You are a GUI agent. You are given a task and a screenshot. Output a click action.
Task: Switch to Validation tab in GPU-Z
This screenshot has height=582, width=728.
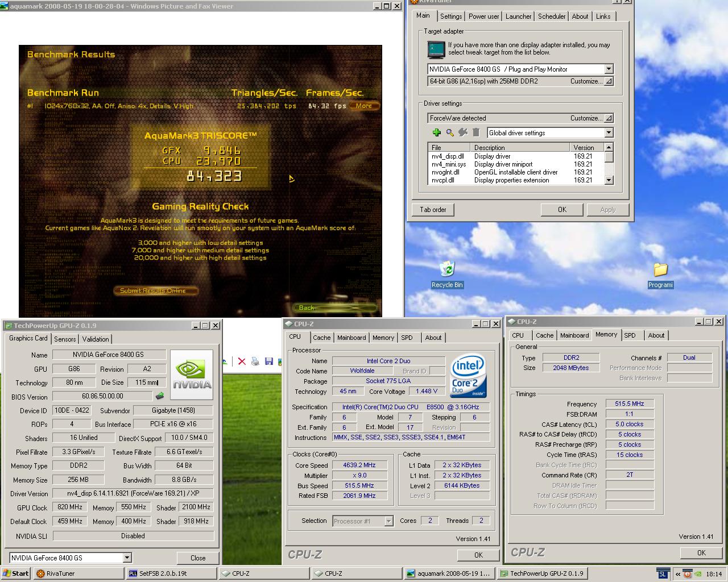96,339
